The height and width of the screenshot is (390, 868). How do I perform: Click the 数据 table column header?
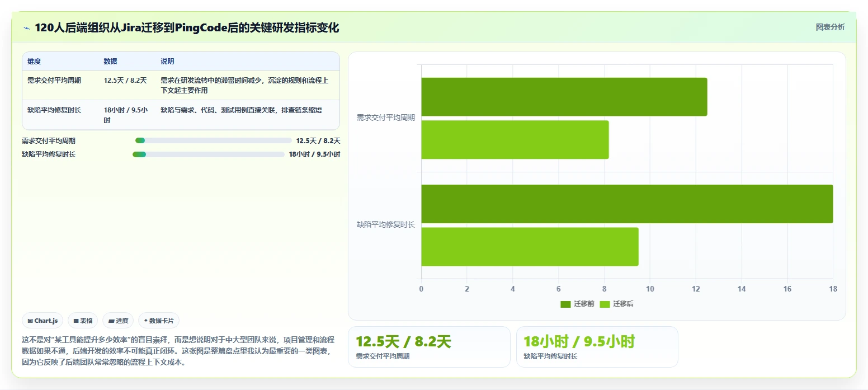tap(110, 61)
